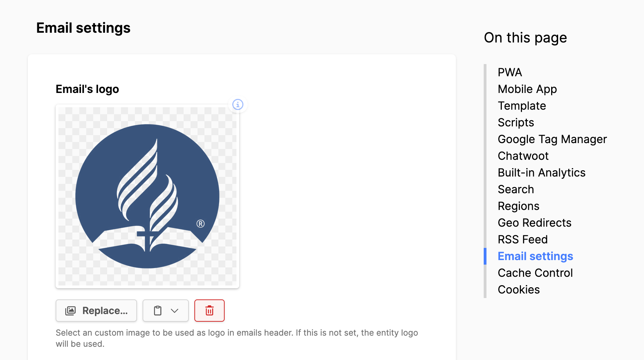Open the RSS Feed section
This screenshot has height=360, width=644.
click(x=523, y=240)
